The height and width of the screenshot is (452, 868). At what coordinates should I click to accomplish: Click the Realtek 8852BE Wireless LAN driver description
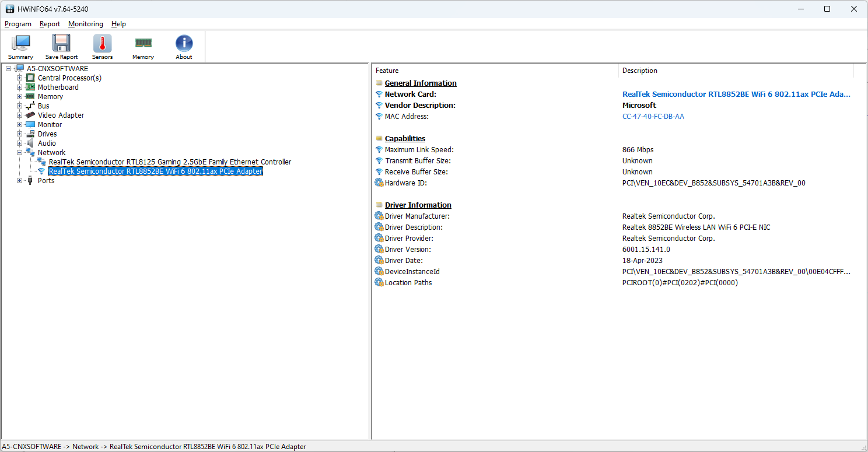[696, 227]
